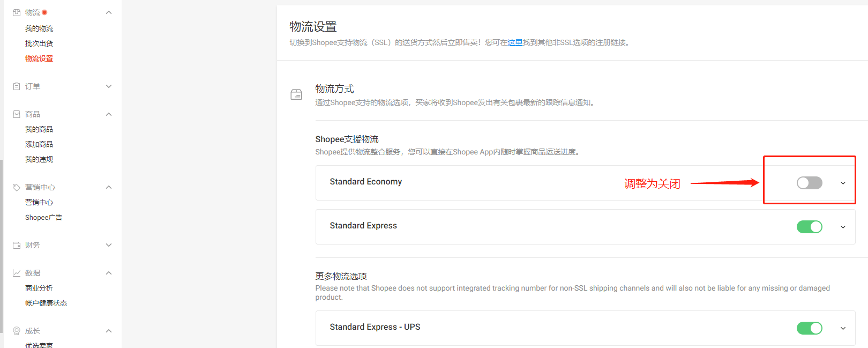Collapse the 营销中心 sidebar section
This screenshot has width=868, height=348.
[109, 187]
